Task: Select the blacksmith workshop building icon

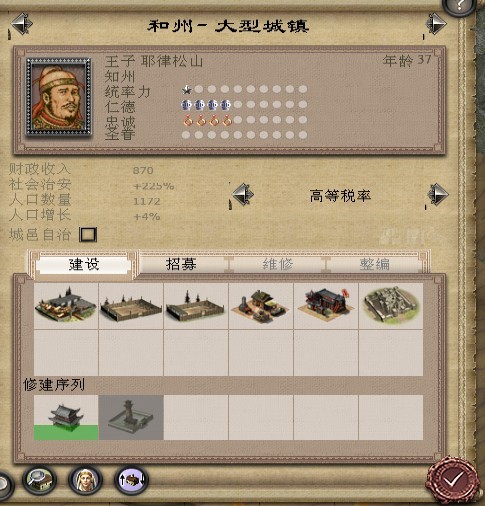Action: [261, 306]
